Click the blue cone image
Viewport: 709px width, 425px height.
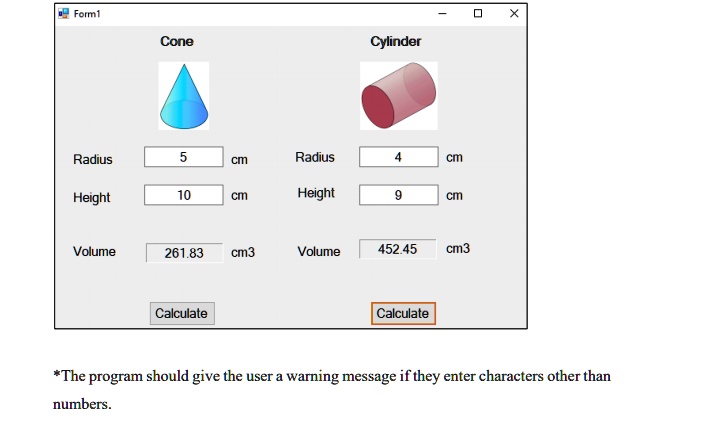click(183, 96)
